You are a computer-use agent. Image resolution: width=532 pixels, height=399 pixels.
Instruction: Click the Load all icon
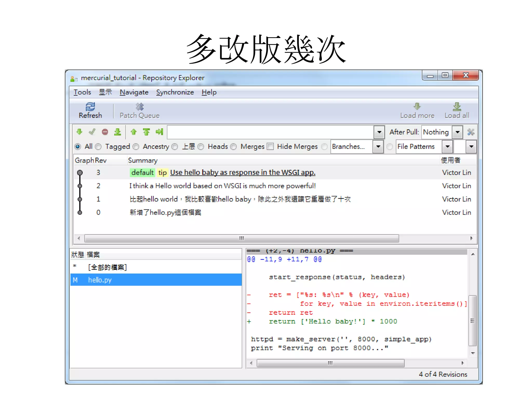tap(457, 107)
